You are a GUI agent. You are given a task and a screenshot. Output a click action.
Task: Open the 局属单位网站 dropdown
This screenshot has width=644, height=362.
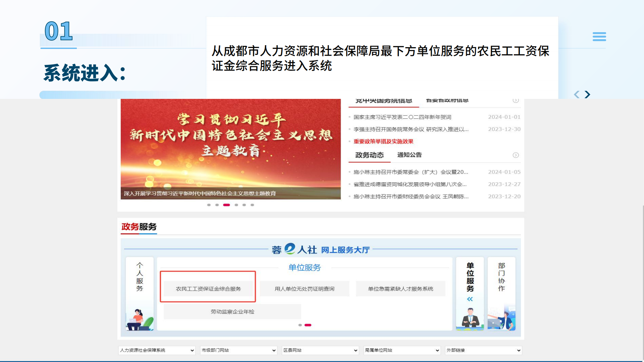tap(402, 350)
